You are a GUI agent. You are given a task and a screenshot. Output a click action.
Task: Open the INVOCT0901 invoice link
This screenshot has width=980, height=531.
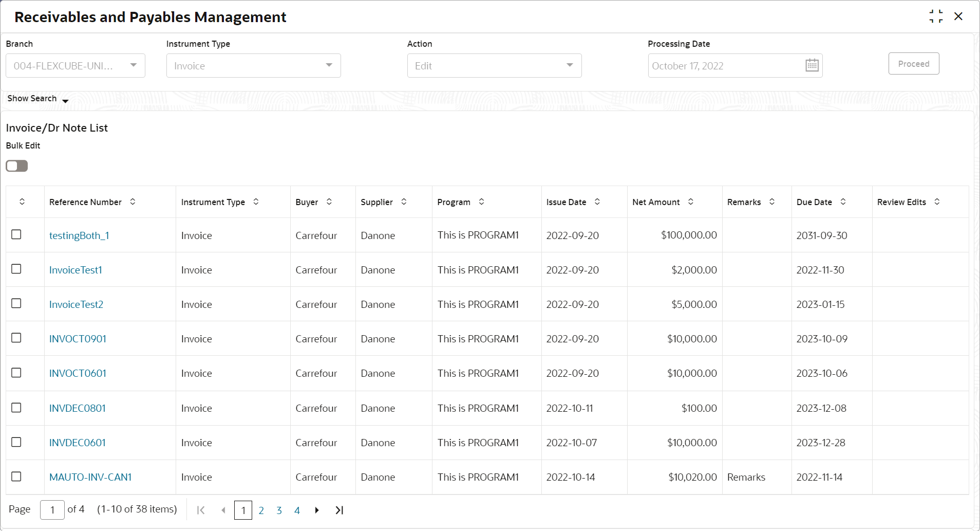[x=78, y=339]
